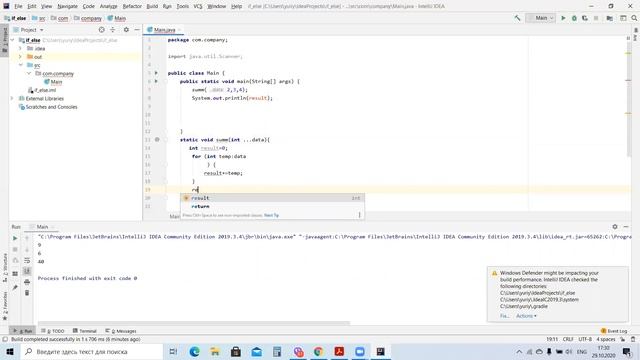Screen dimensions: 640x360
Task: Rerun Main in the Run panel
Action: click(15, 238)
